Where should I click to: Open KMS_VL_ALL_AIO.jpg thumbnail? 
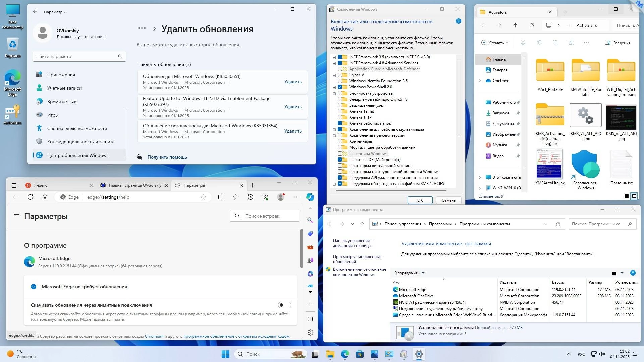point(621,117)
